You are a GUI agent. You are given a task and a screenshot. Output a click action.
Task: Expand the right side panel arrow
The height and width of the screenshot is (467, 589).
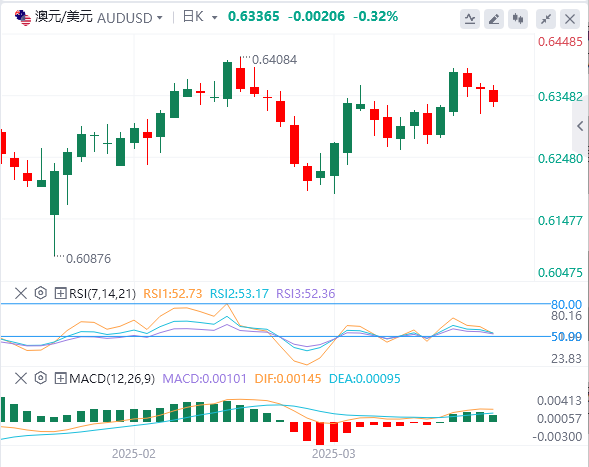[580, 126]
